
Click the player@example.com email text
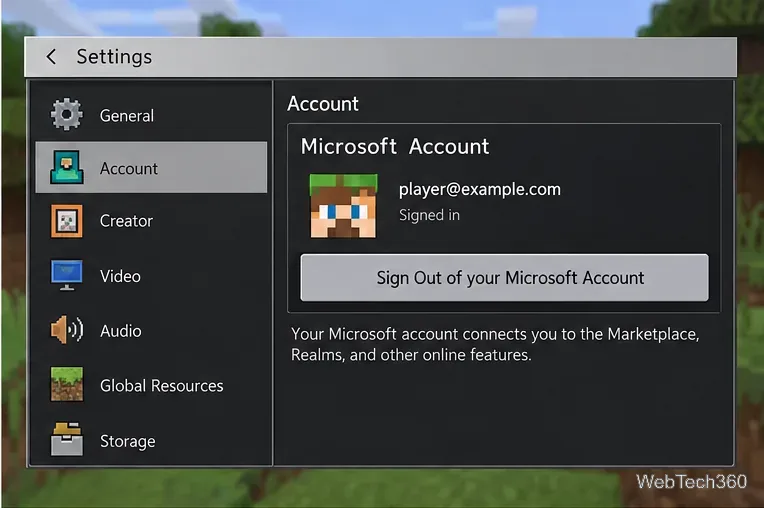tap(479, 189)
